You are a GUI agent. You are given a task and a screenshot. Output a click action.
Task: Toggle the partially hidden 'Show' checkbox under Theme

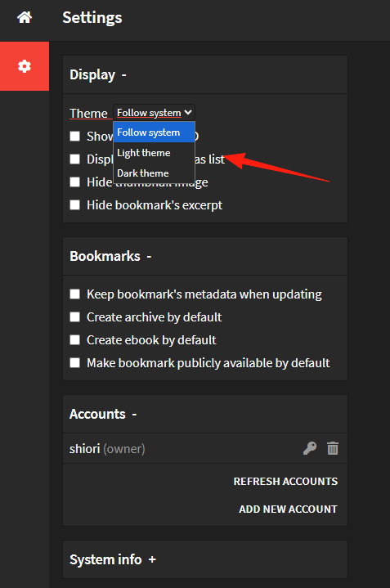click(75, 136)
